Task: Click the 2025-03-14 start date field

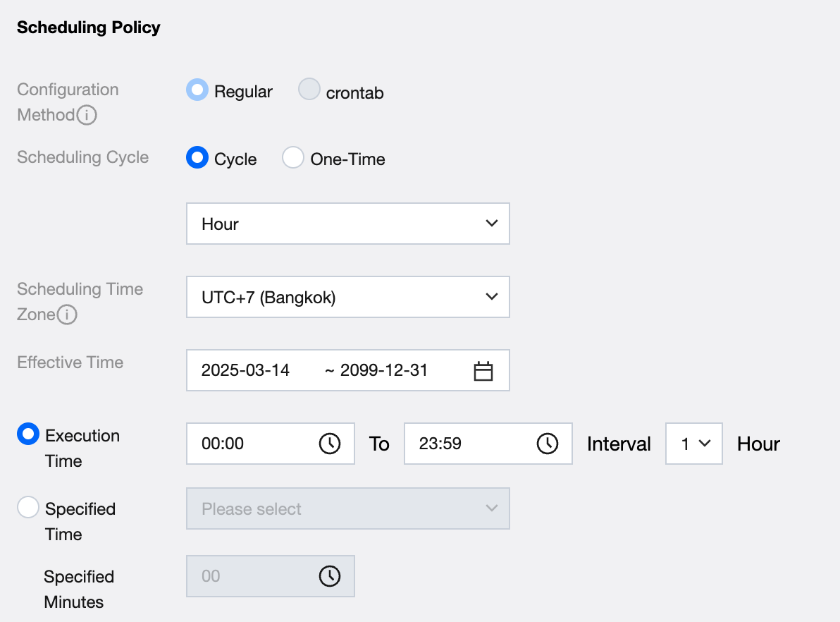Action: pos(246,370)
